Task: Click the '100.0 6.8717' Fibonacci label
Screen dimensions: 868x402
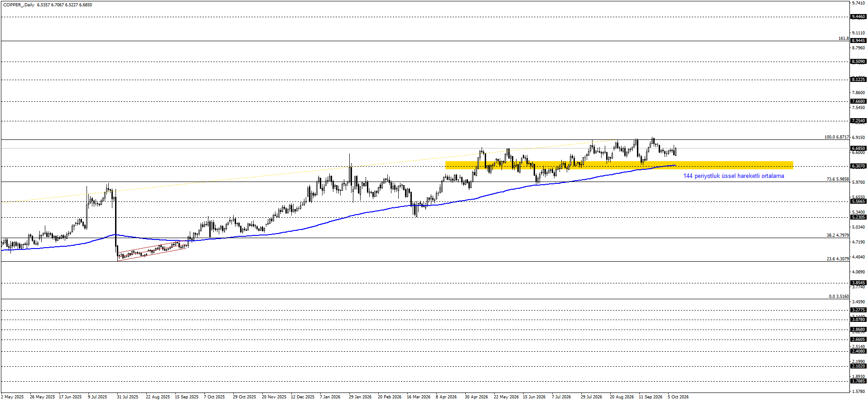Action: pos(836,137)
